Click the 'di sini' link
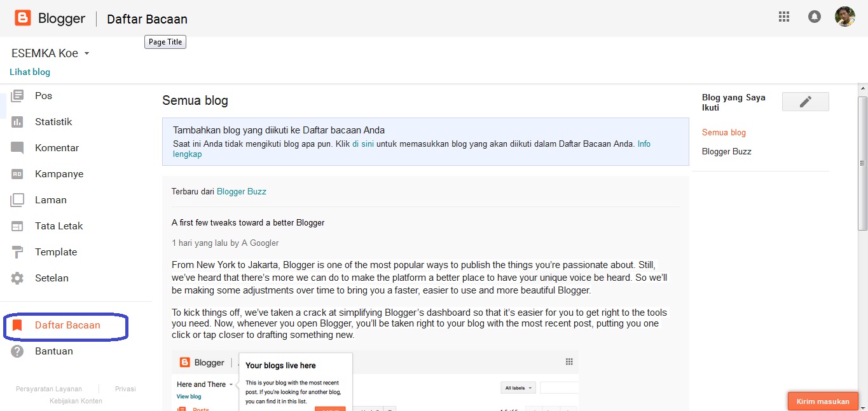The height and width of the screenshot is (411, 868). point(363,144)
